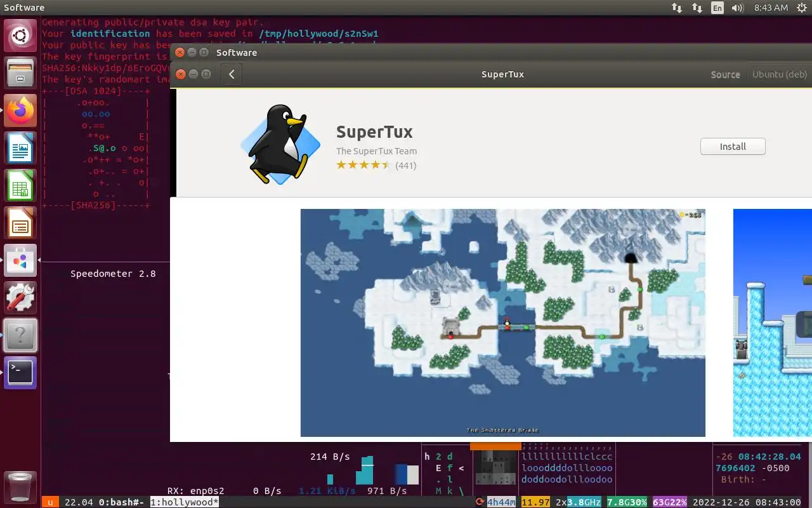Click the back arrow in the Software window

click(232, 74)
